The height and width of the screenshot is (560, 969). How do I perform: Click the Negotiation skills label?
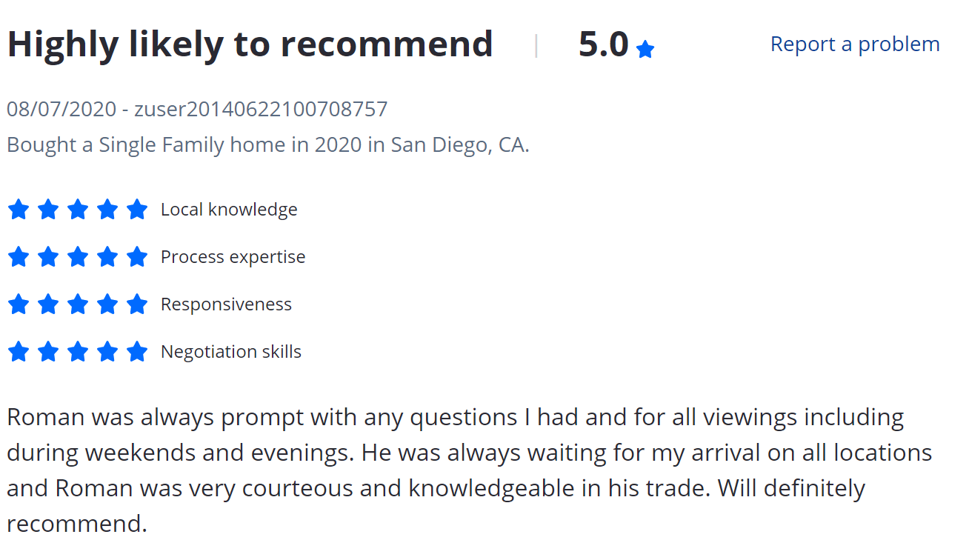(231, 352)
